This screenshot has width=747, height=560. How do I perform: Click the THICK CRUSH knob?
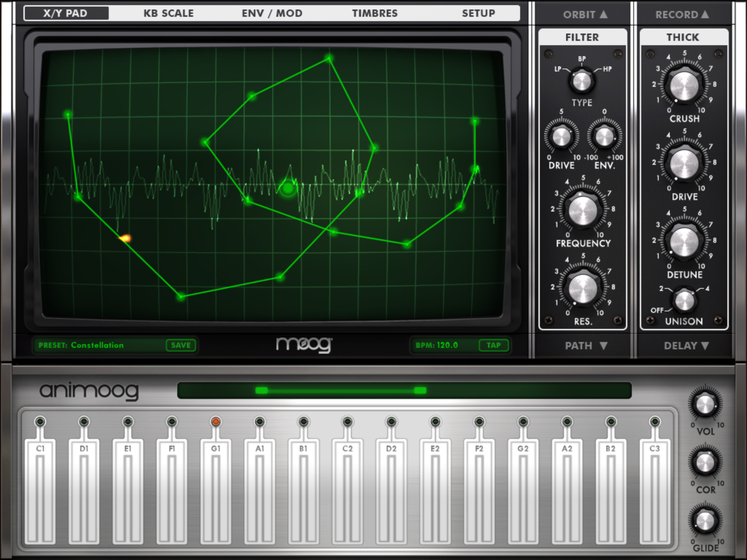tap(684, 86)
